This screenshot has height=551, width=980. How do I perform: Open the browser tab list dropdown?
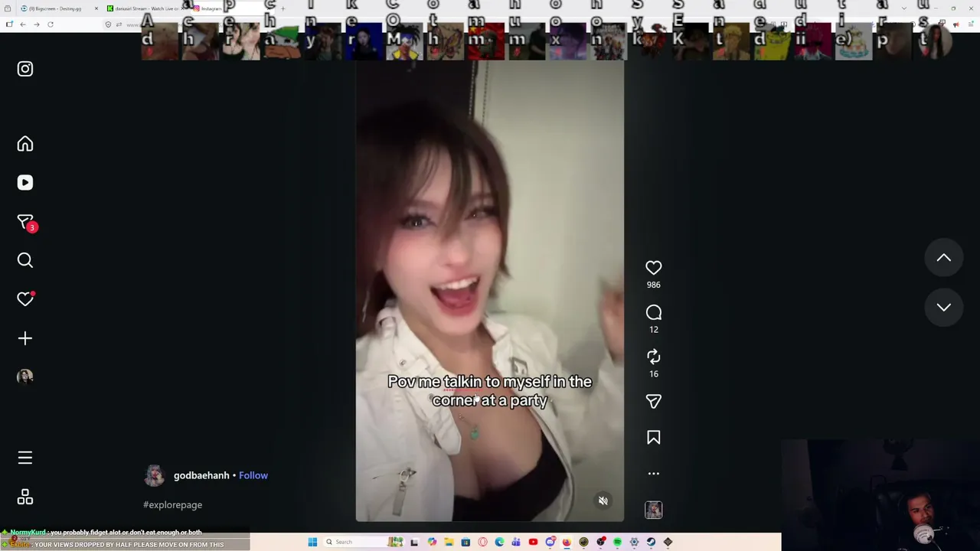click(904, 8)
